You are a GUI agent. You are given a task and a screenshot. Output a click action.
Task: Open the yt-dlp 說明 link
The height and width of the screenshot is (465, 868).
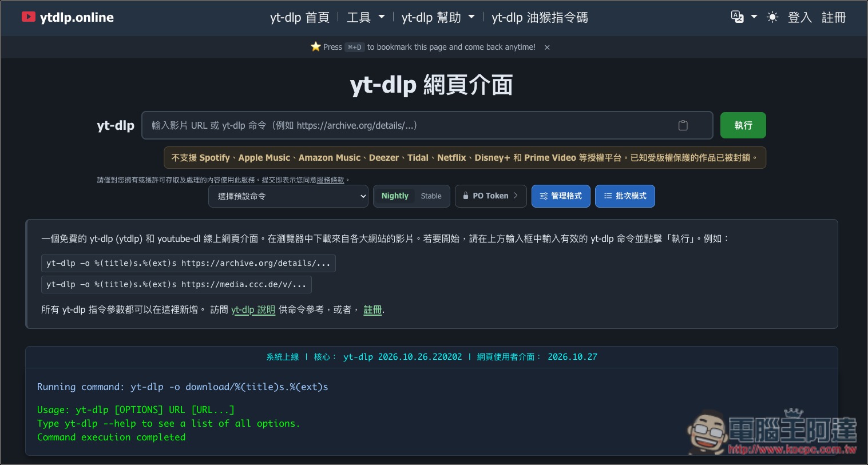coord(253,309)
